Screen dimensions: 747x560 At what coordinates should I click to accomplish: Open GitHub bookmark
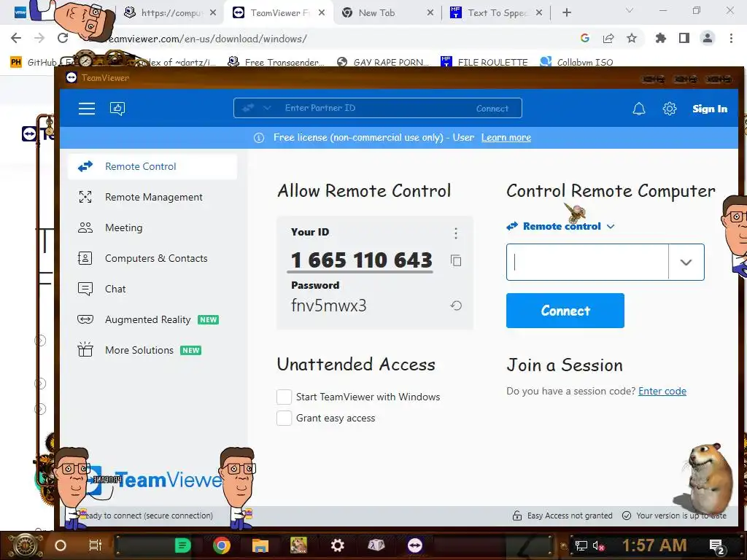pos(34,62)
